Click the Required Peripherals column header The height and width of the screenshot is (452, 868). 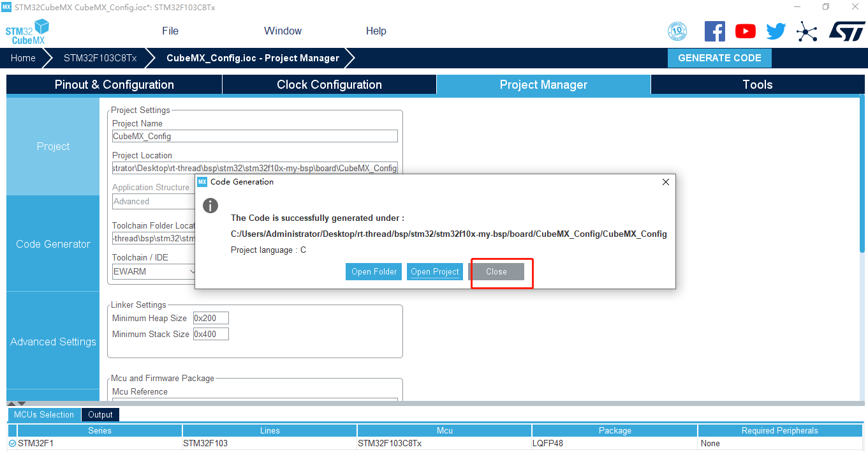(x=779, y=430)
